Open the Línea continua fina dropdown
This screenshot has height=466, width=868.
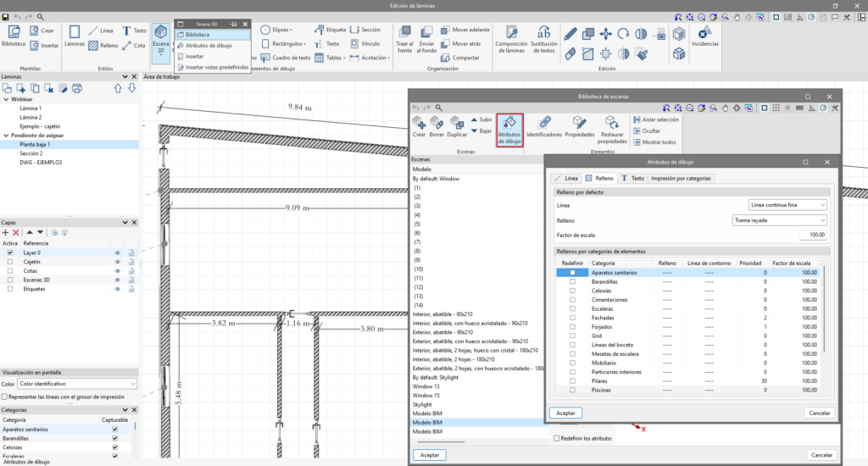tap(787, 205)
